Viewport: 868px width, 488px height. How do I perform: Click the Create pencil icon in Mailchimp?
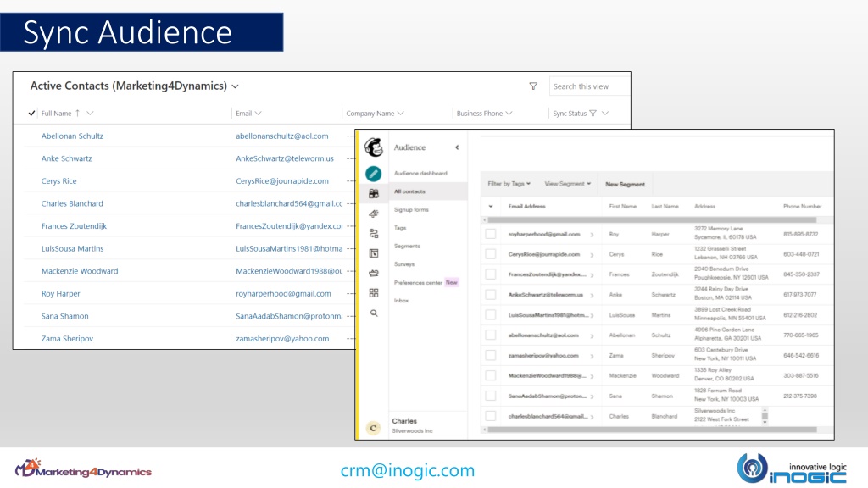[x=374, y=174]
